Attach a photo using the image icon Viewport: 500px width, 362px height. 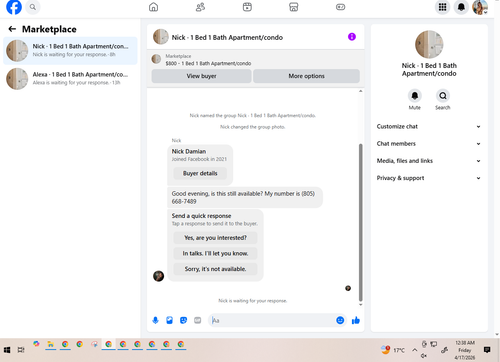tap(169, 320)
